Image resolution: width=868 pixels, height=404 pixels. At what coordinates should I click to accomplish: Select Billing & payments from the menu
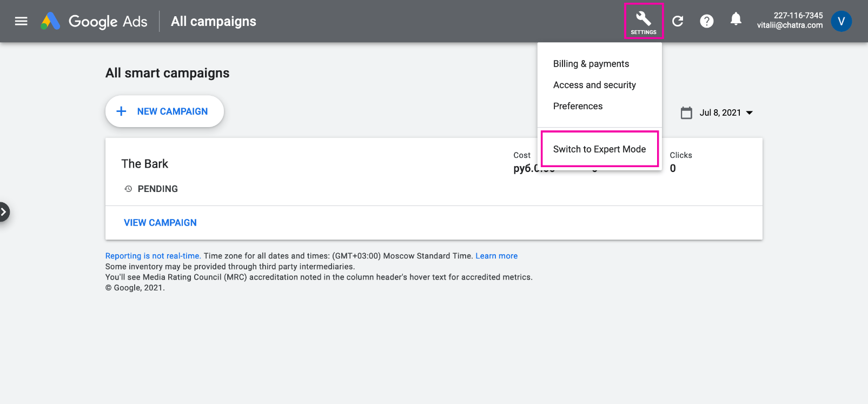[x=591, y=64]
